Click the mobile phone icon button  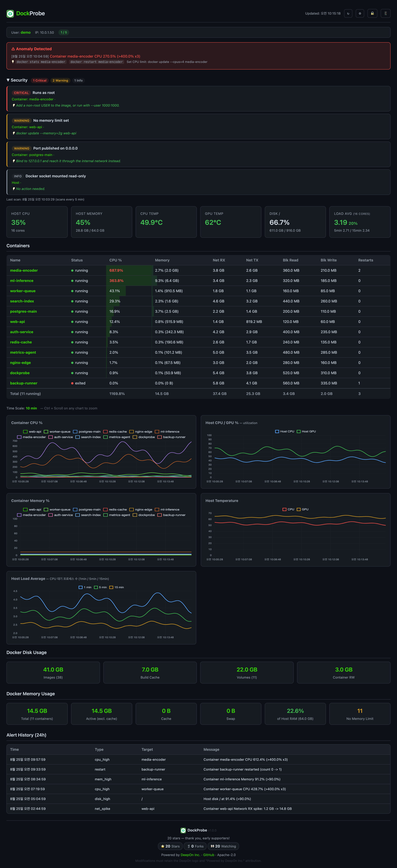point(385,13)
